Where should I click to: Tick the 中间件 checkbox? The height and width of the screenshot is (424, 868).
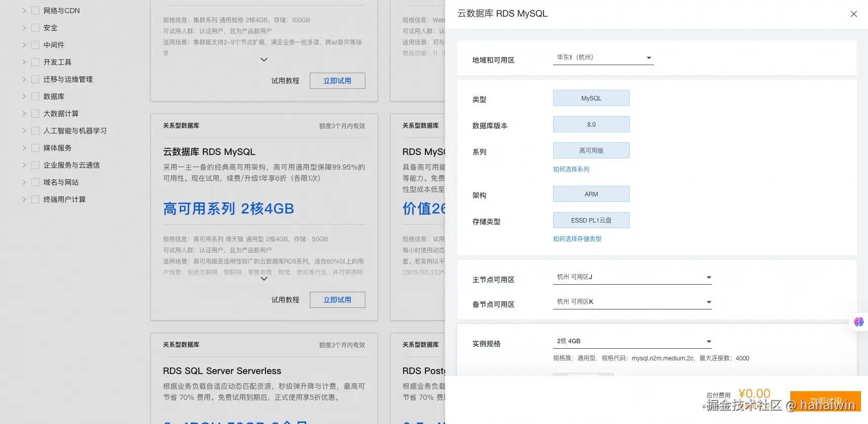tap(35, 45)
